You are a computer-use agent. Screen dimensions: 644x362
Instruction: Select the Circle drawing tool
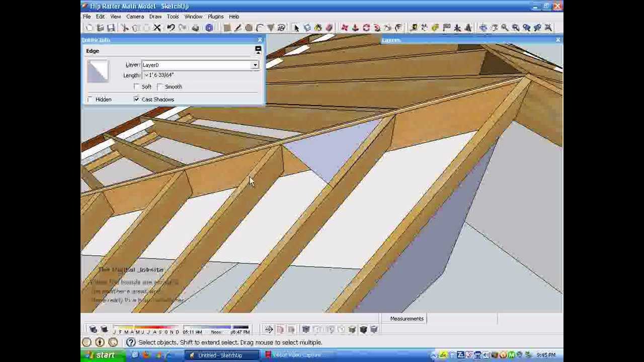click(249, 28)
